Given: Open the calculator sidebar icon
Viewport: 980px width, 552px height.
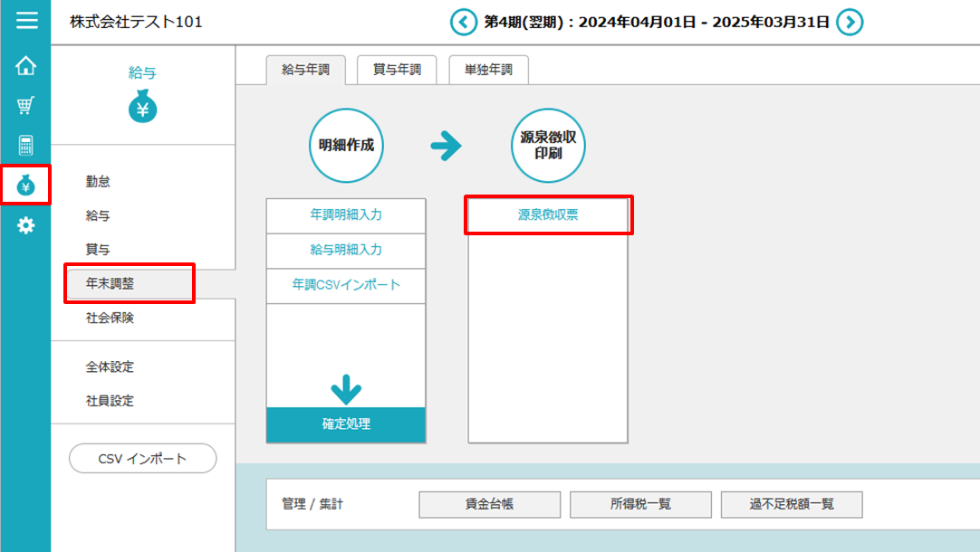Looking at the screenshot, I should point(26,145).
